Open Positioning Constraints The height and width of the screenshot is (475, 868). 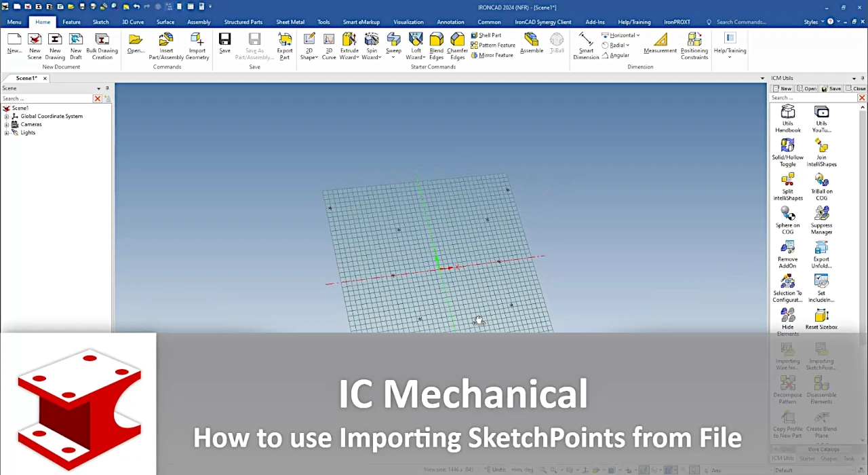pos(694,46)
